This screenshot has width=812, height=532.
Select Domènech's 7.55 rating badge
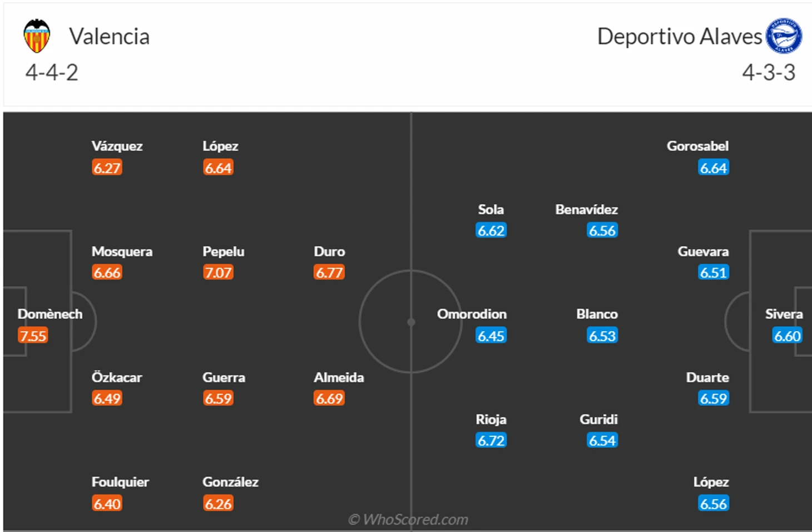(x=33, y=336)
